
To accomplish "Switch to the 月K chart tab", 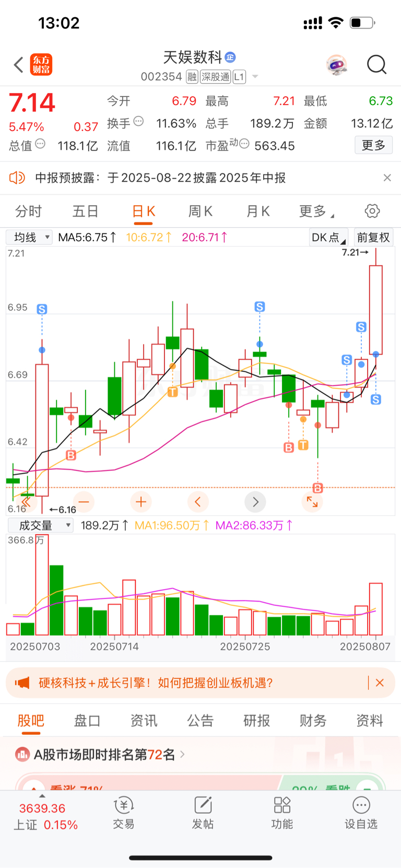I will pos(258,211).
